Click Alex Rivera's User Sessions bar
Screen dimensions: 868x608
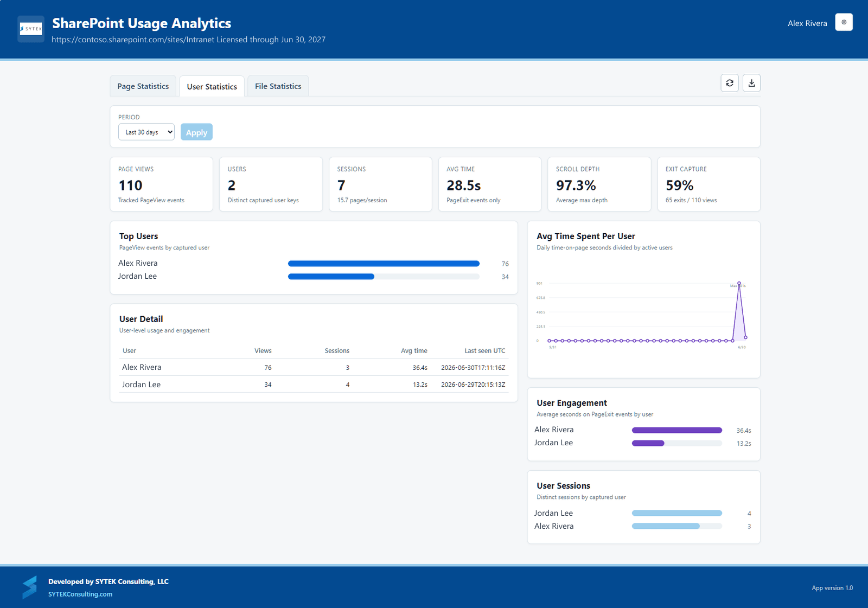point(677,526)
